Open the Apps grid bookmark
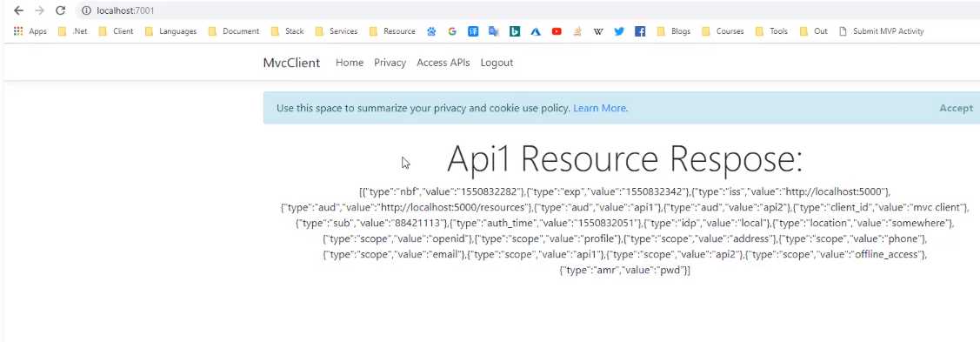The height and width of the screenshot is (342, 980). click(30, 31)
